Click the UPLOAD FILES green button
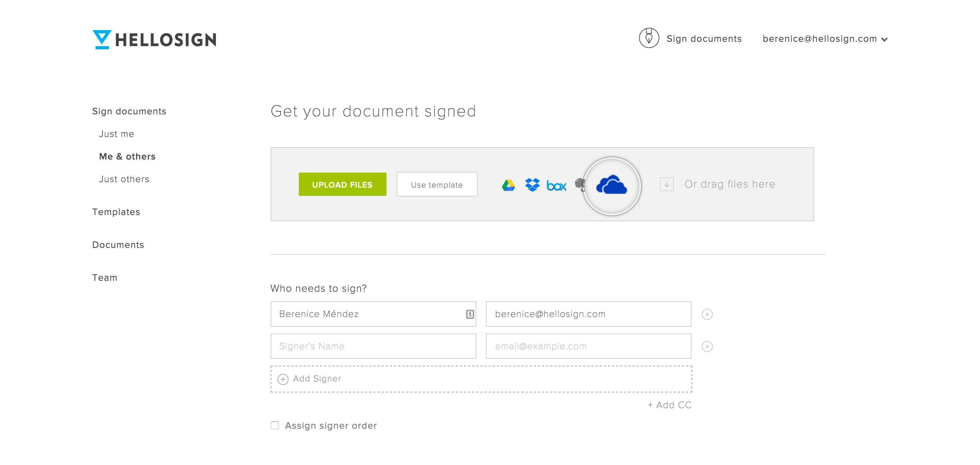Viewport: 980px width, 465px height. coord(343,184)
